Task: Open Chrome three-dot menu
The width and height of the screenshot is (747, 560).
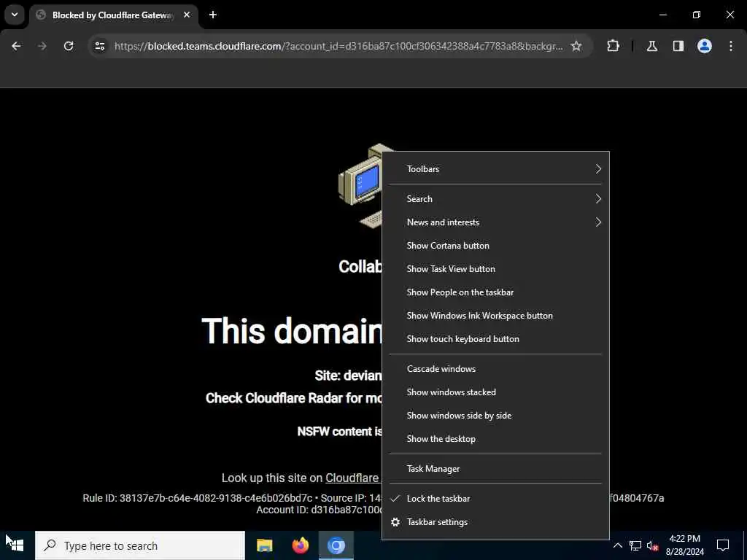Action: pyautogui.click(x=731, y=46)
